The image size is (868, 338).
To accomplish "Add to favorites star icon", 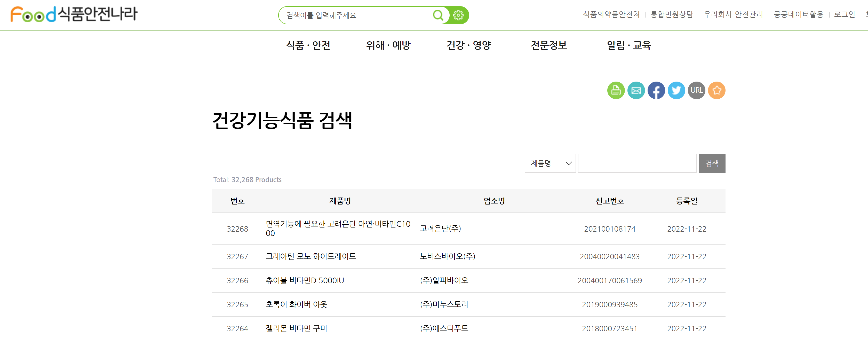I will point(716,90).
